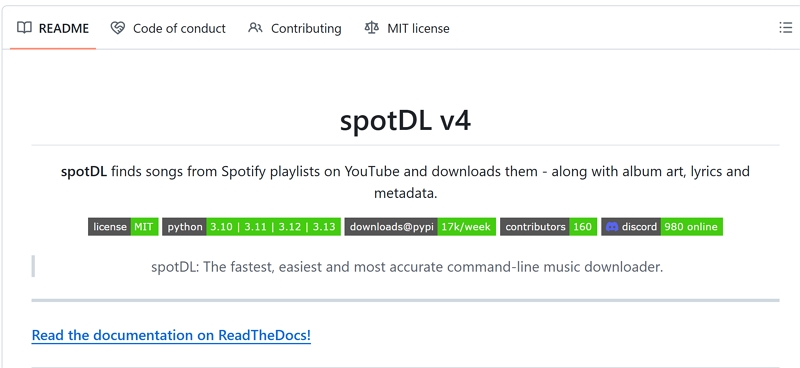Click the Contributing people icon
Screen dimensions: 800x368
click(x=255, y=28)
